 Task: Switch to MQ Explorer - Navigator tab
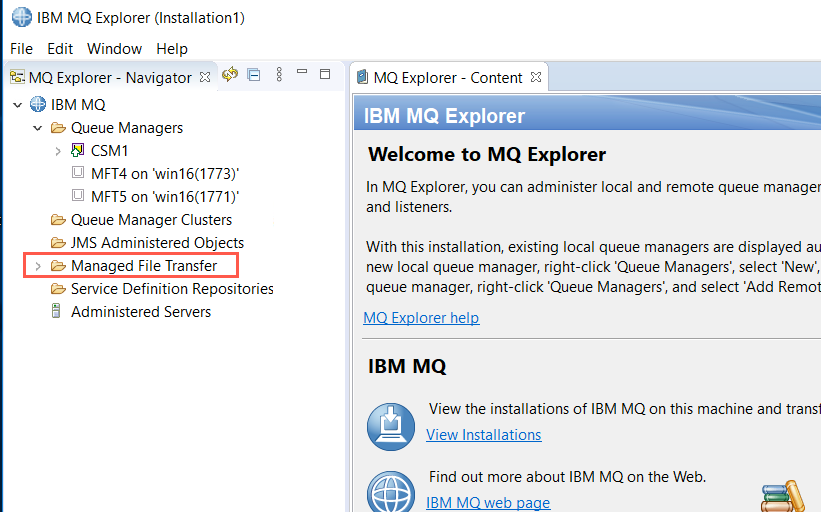110,77
